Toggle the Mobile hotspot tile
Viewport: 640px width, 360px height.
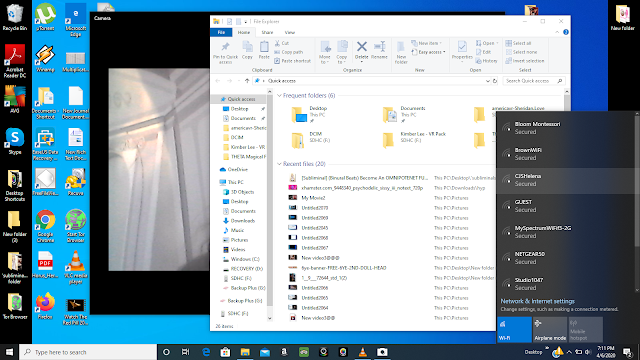pyautogui.click(x=585, y=329)
